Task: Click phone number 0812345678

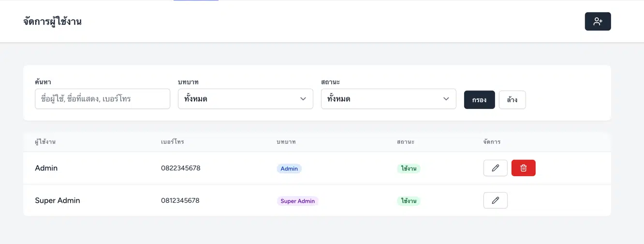Action: tap(180, 200)
